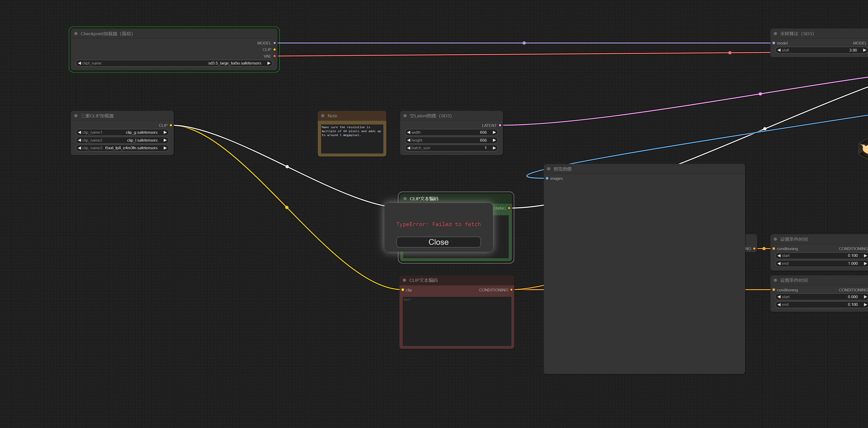
Task: Click the TypeError: Failed to fetch message
Action: [438, 224]
